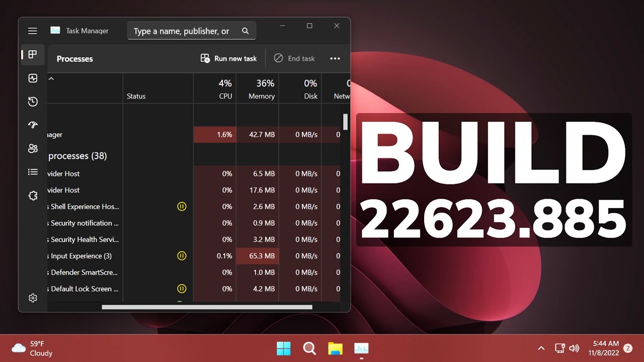The width and height of the screenshot is (644, 362).
Task: Click the 0.1% CPU cell
Action: click(215, 256)
